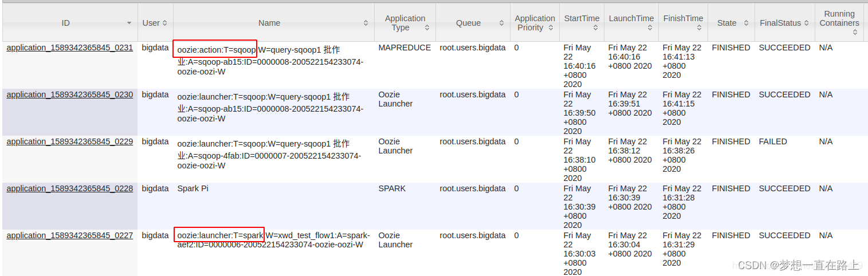
Task: Click the User column sort icon
Action: 165,23
